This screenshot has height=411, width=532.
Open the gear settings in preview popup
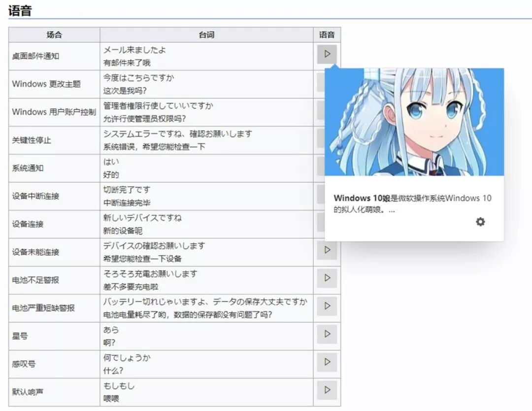[480, 222]
